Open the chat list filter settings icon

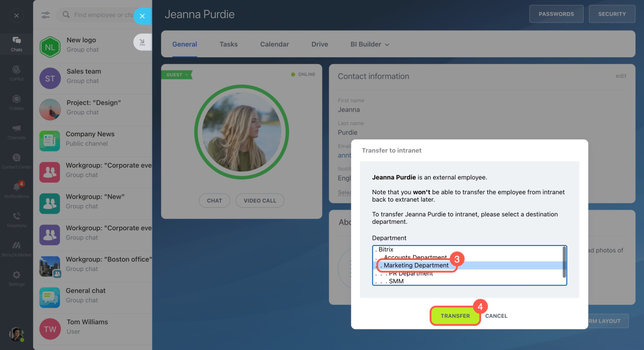45,15
